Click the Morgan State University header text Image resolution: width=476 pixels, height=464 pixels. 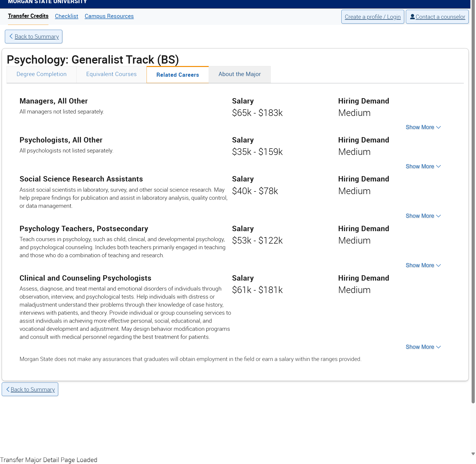coord(47,2)
